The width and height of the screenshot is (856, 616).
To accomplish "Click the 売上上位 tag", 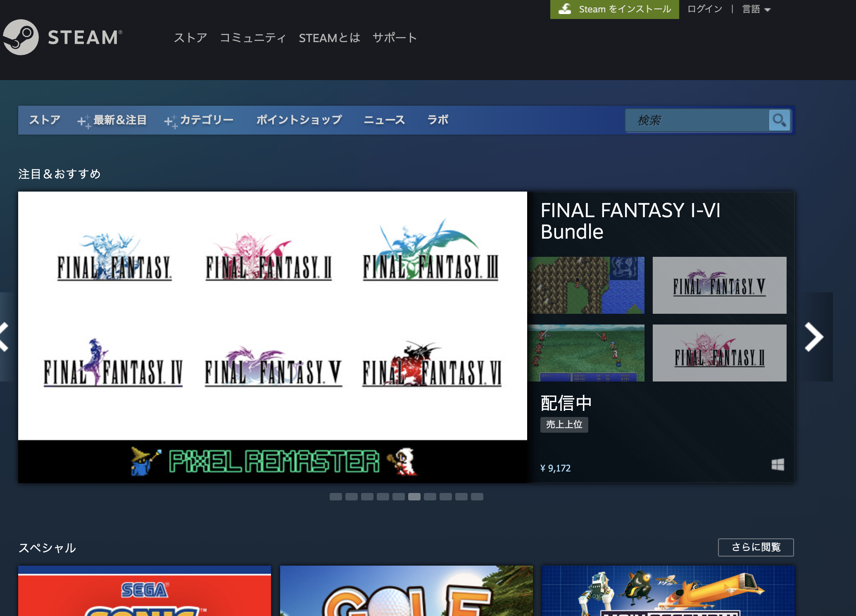I will coord(564,424).
